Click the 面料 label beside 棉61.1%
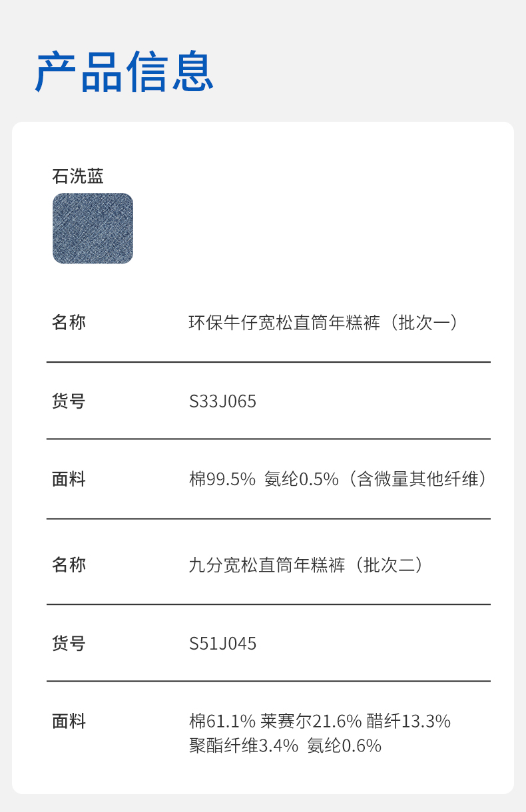This screenshot has height=812, width=526. pyautogui.click(x=69, y=721)
